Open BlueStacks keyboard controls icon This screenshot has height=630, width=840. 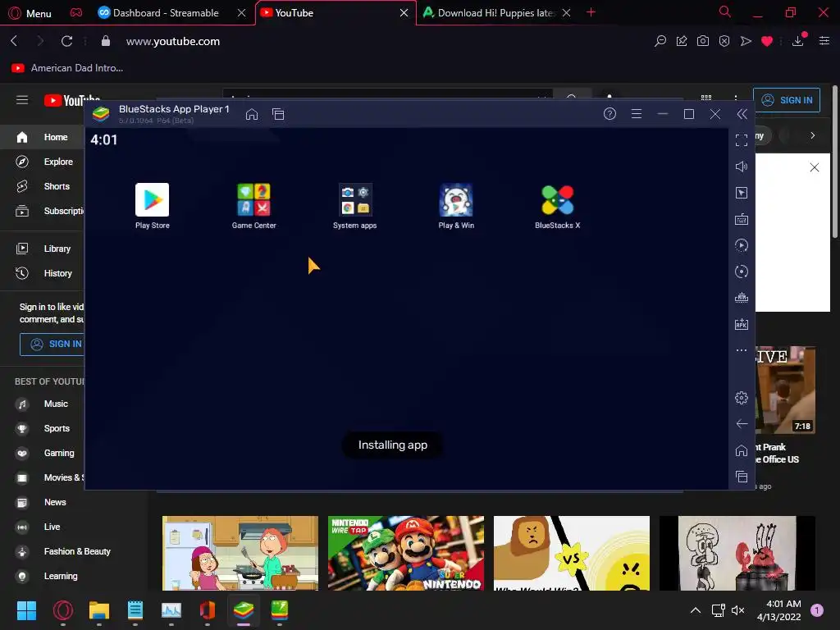[742, 219]
